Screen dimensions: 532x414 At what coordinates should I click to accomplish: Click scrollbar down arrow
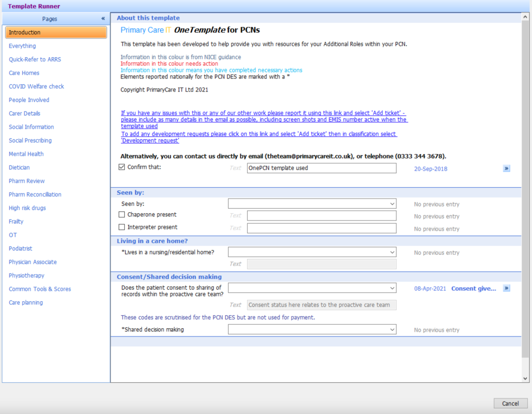coord(525,378)
